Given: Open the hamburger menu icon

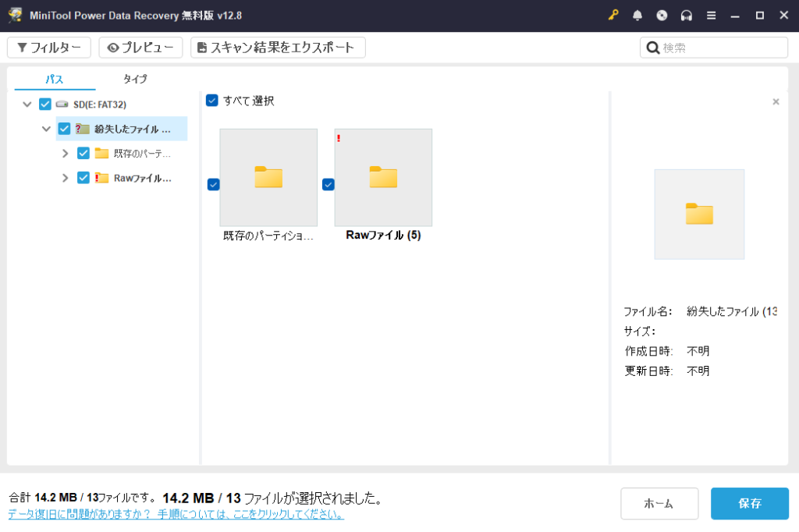Looking at the screenshot, I should (x=711, y=16).
